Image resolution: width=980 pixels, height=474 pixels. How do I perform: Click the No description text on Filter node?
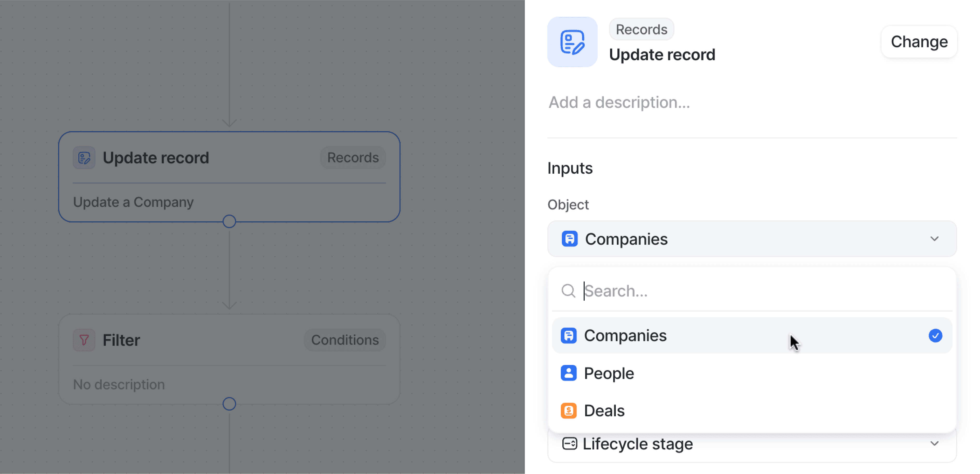point(119,385)
